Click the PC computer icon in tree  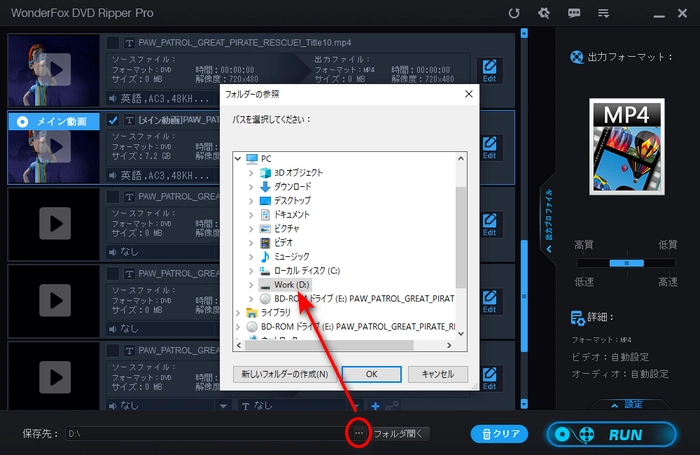tap(252, 159)
